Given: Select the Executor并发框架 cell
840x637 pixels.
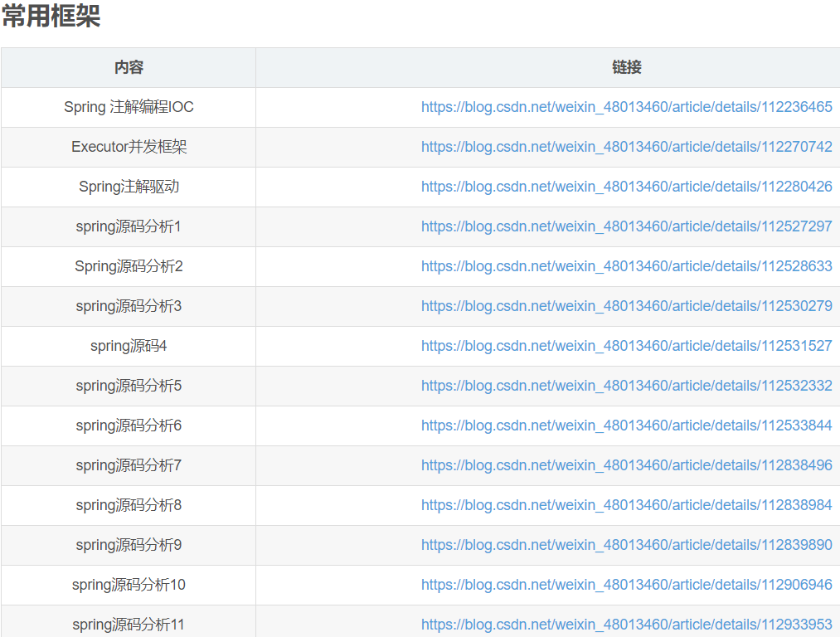Looking at the screenshot, I should click(x=129, y=147).
